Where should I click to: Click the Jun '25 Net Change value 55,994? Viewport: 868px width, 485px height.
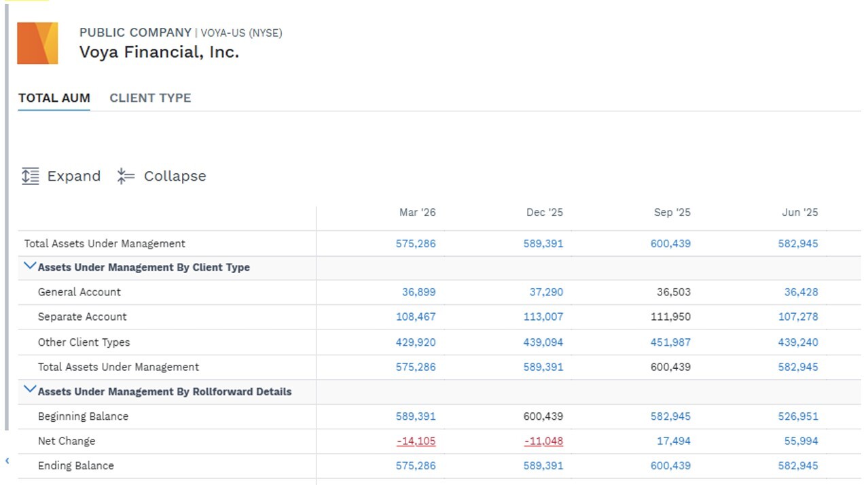[801, 441]
